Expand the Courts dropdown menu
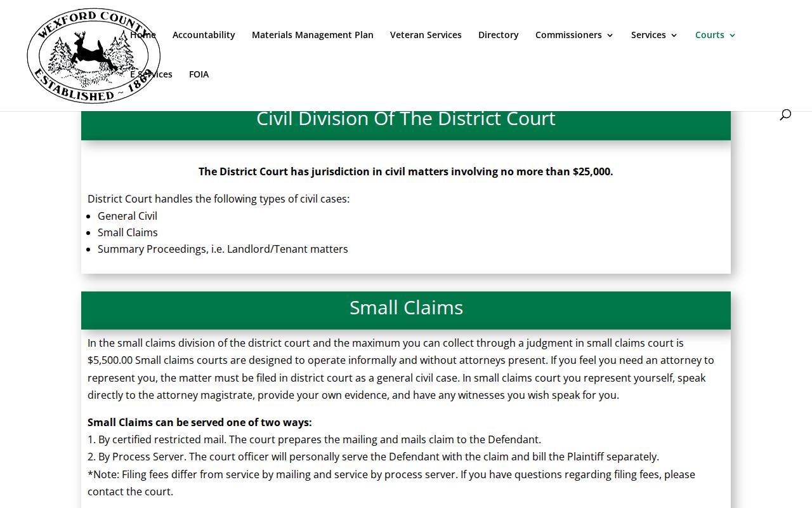812x508 pixels. 716,35
